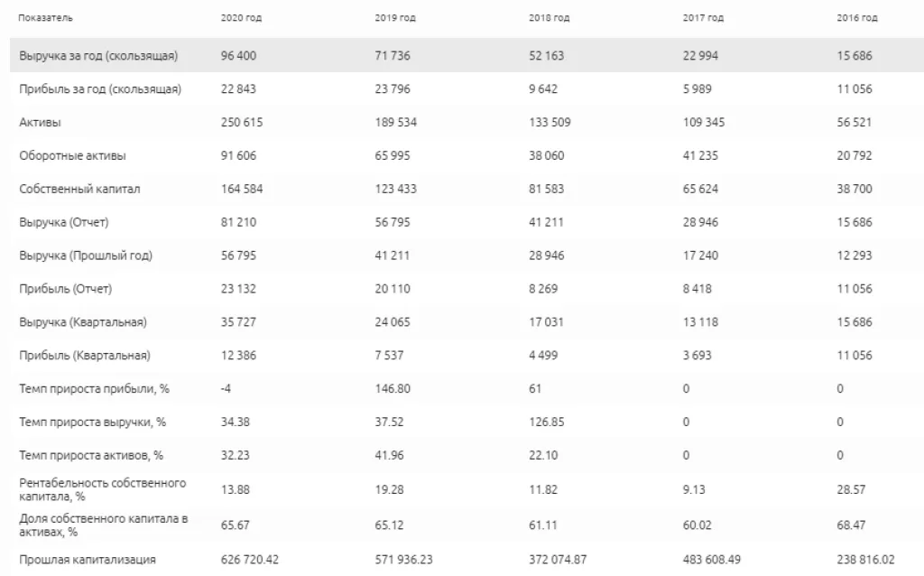The width and height of the screenshot is (924, 576).
Task: Click the "Темп прироста прибыли, %" row label
Action: (x=93, y=389)
